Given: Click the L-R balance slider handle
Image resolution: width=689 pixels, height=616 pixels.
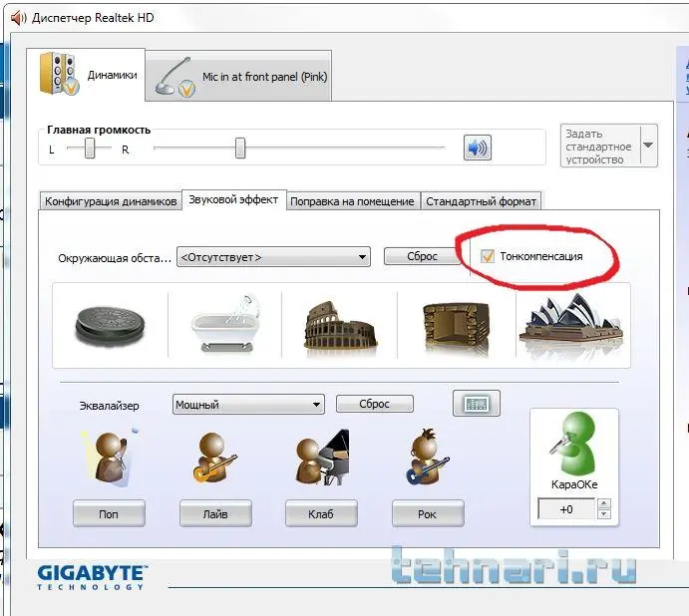Looking at the screenshot, I should [x=90, y=149].
